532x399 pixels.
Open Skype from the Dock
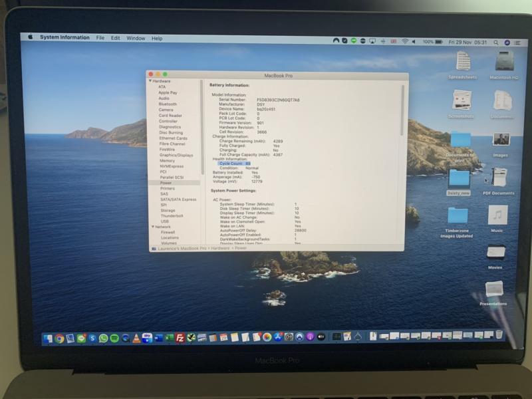coord(92,338)
